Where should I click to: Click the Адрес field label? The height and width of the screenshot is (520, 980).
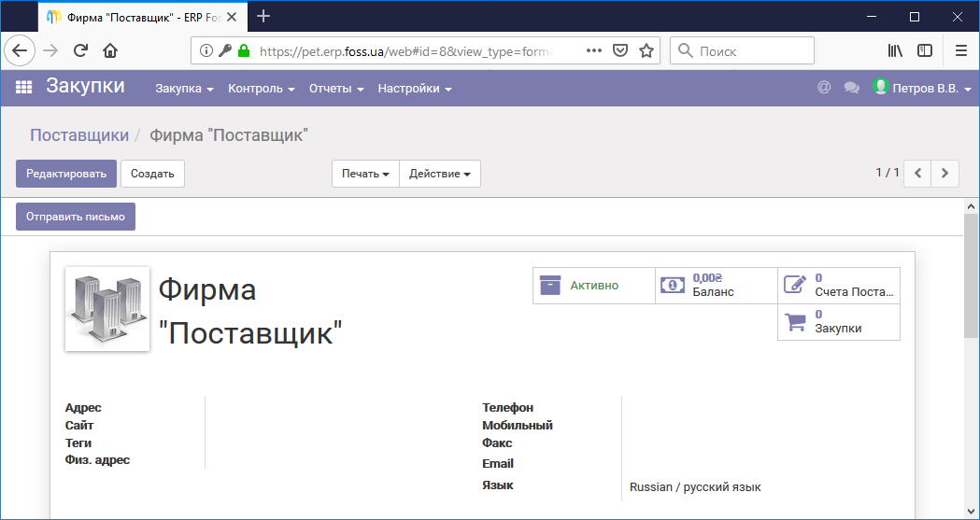(x=83, y=408)
